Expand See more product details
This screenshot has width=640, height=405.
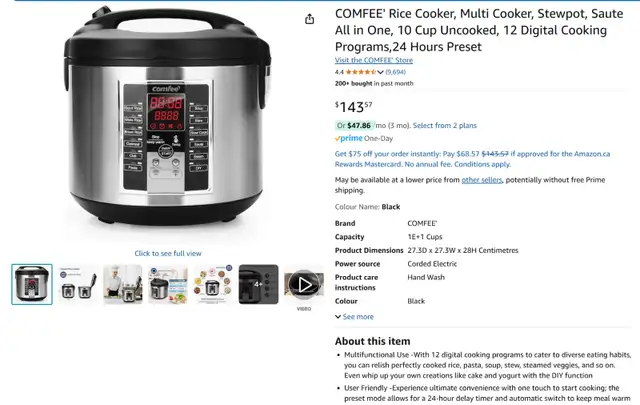pyautogui.click(x=354, y=317)
